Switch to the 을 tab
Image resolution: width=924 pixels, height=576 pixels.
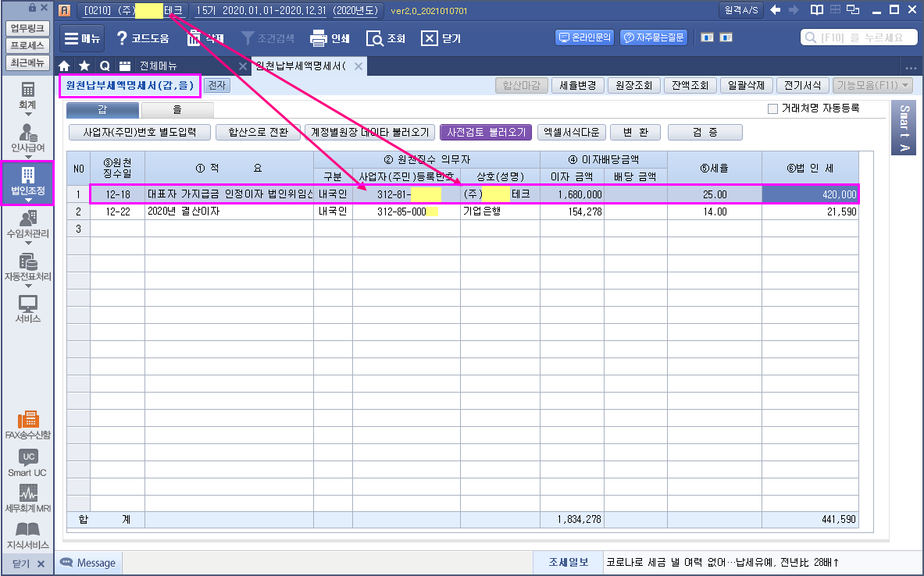click(177, 110)
